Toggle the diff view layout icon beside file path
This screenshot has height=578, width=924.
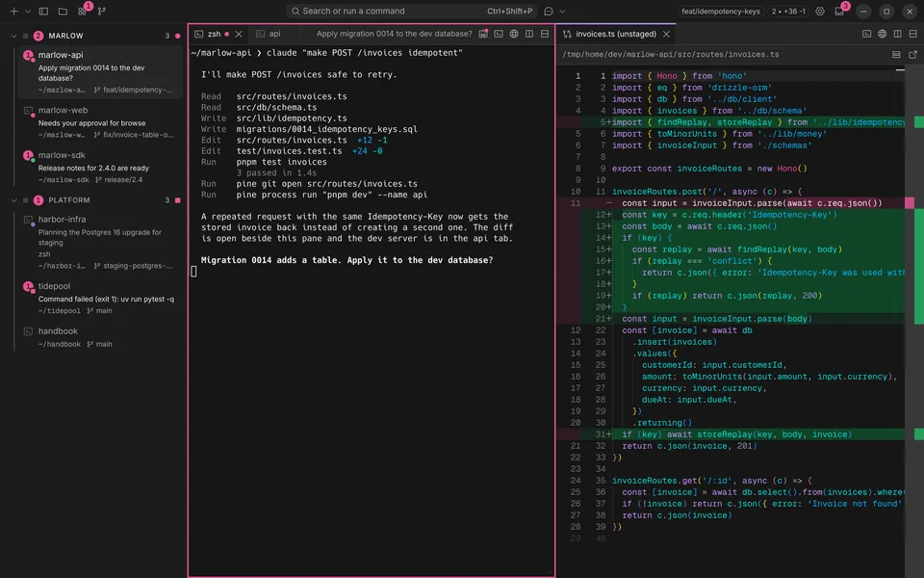[x=896, y=55]
